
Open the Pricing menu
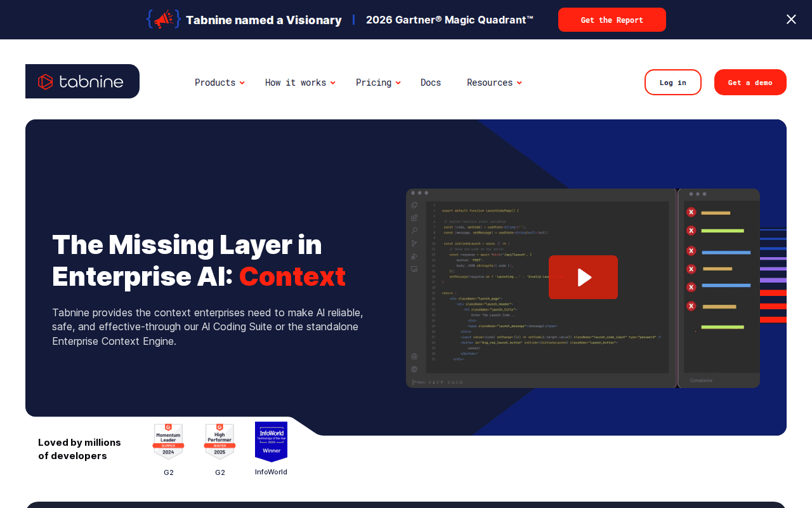(x=374, y=83)
